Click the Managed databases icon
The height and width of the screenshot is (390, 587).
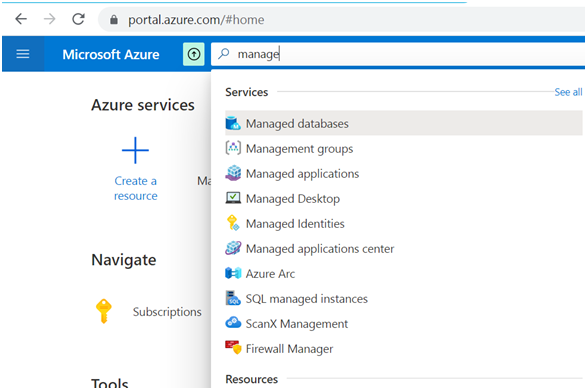pyautogui.click(x=233, y=123)
